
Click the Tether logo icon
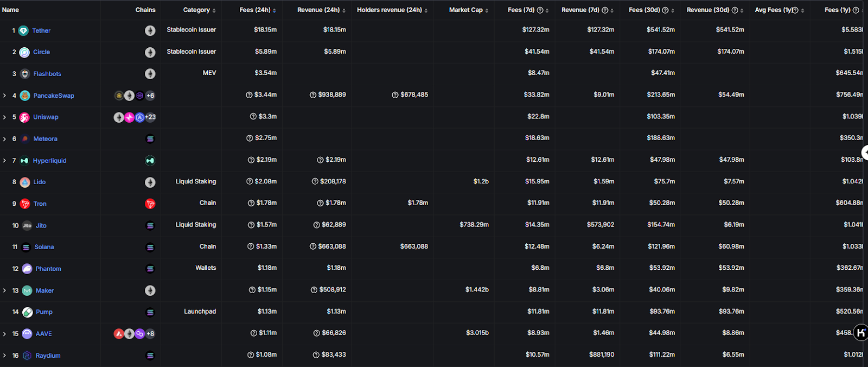[x=23, y=31]
